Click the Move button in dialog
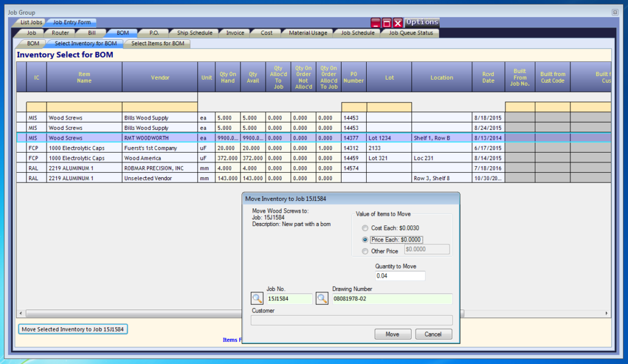The height and width of the screenshot is (364, 628). point(392,334)
